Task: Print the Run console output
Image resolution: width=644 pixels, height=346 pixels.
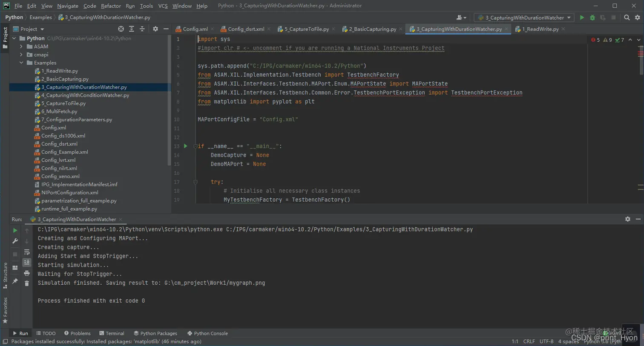Action: (27, 273)
